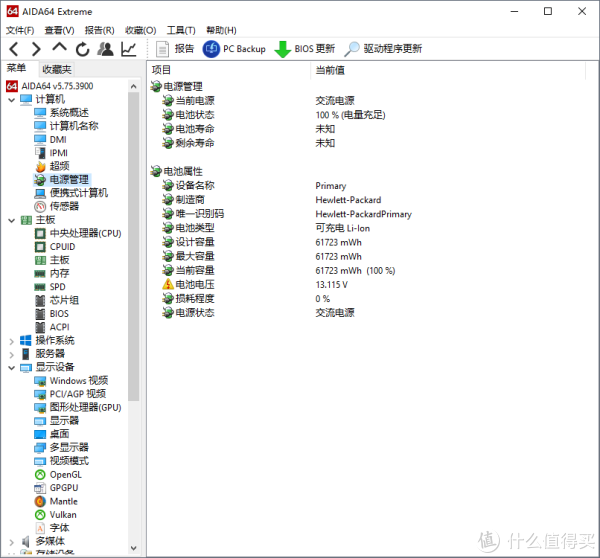Open 计算机名称 in the tree
The height and width of the screenshot is (558, 600).
66,126
